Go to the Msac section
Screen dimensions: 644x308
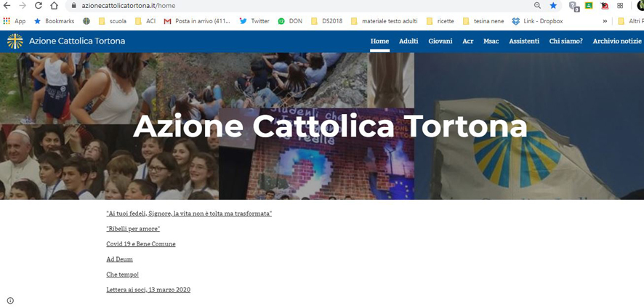coord(491,41)
